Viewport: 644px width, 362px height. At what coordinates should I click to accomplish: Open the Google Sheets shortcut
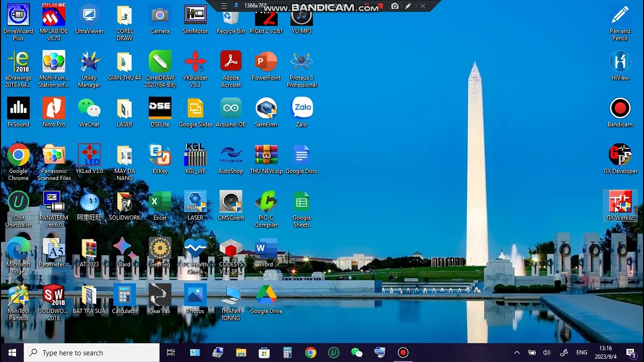point(301,210)
